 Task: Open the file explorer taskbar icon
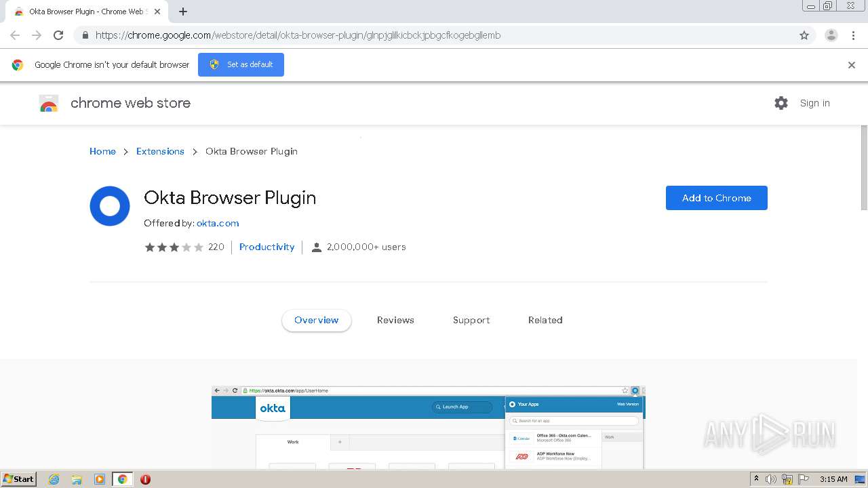(x=77, y=479)
